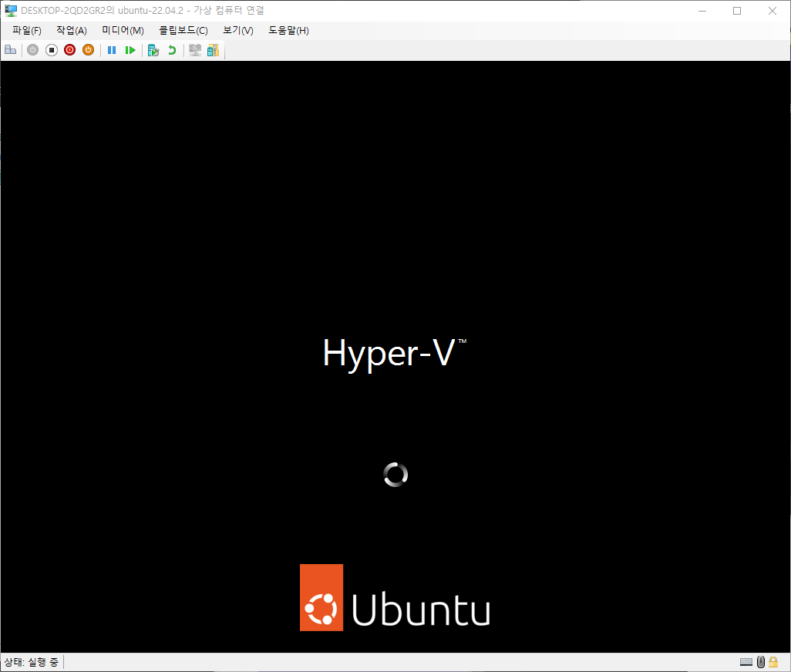This screenshot has height=672, width=791.
Task: Click the '상태: 실행 중' status text
Action: (32, 662)
